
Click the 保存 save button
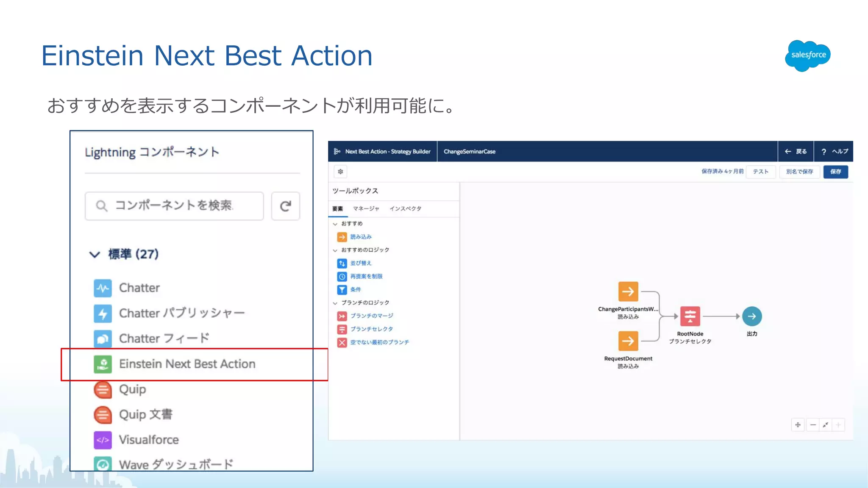(835, 172)
